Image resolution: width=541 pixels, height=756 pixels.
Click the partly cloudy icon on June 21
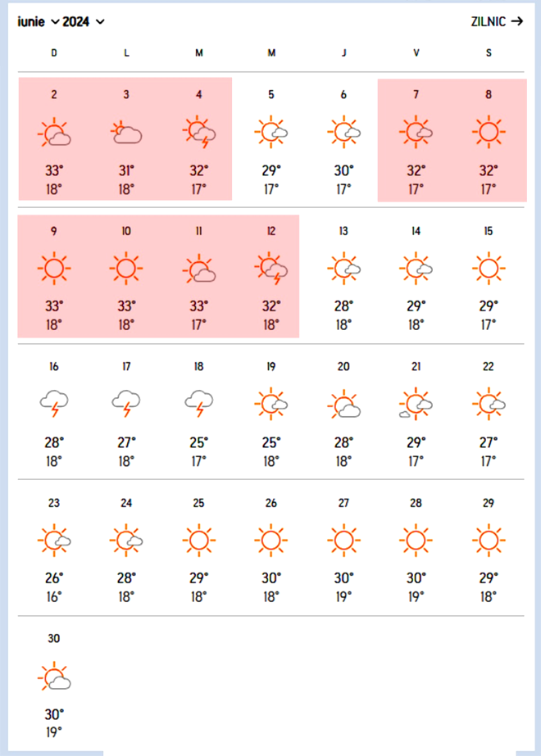416,404
